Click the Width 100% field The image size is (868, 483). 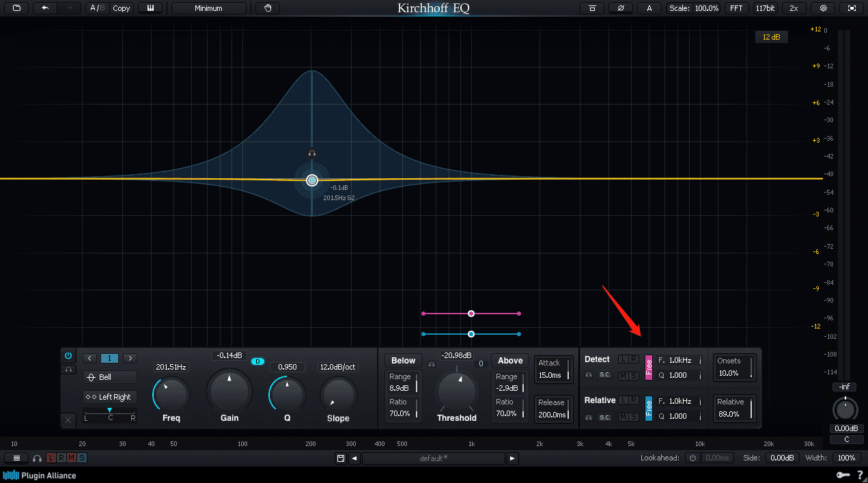(847, 458)
